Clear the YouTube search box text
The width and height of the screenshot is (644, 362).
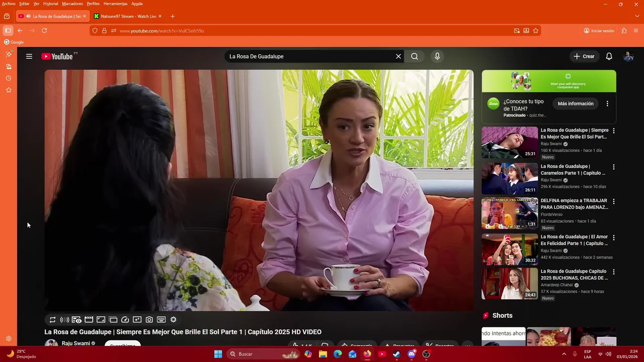coord(398,56)
